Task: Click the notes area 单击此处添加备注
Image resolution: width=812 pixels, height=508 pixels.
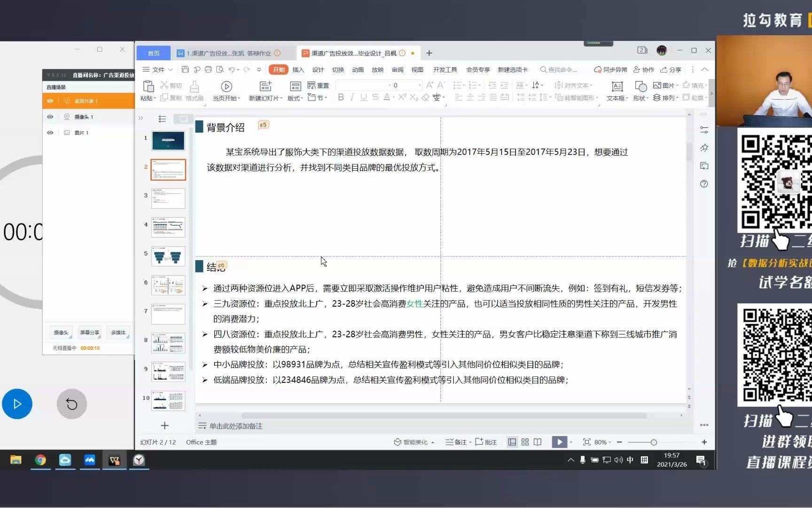Action: (235, 426)
